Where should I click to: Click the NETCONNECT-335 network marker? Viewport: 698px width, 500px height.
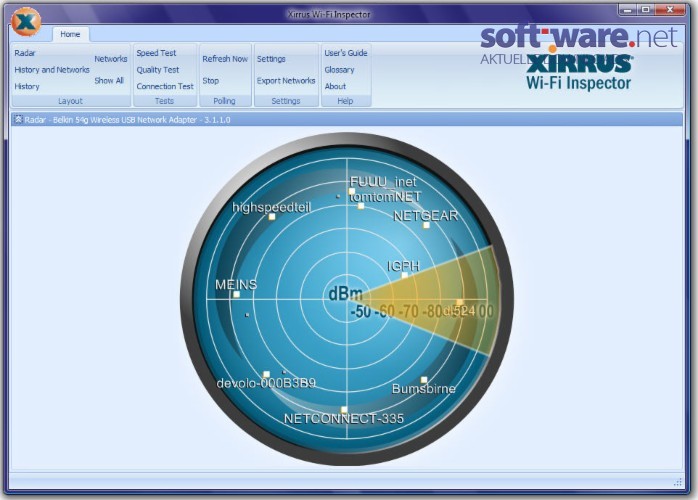(344, 410)
